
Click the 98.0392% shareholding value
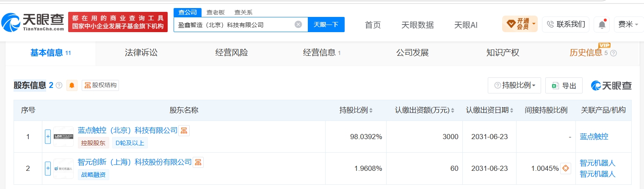click(366, 137)
